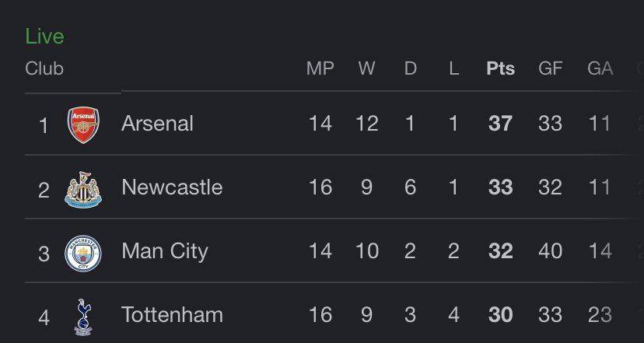Click the MP column header
The width and height of the screenshot is (644, 343).
[x=320, y=68]
